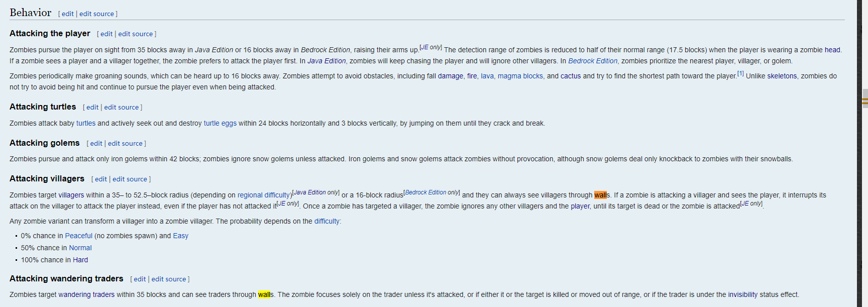Open the 'magma blocks' link
This screenshot has width=868, height=307.
tap(520, 76)
